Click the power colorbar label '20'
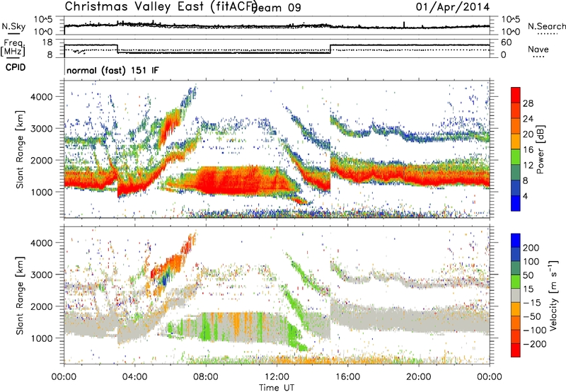Screen dimensions: 566x392 tap(528, 134)
